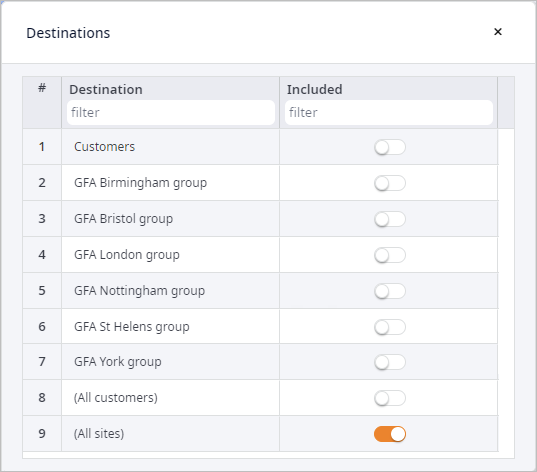Turn on (All customers) toggle
Viewport: 537px width, 472px height.
[x=390, y=398]
